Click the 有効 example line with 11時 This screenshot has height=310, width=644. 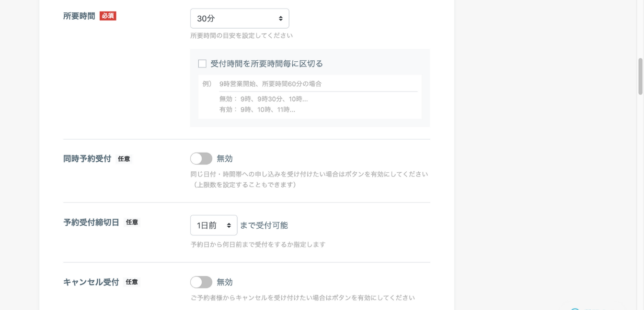tap(257, 110)
